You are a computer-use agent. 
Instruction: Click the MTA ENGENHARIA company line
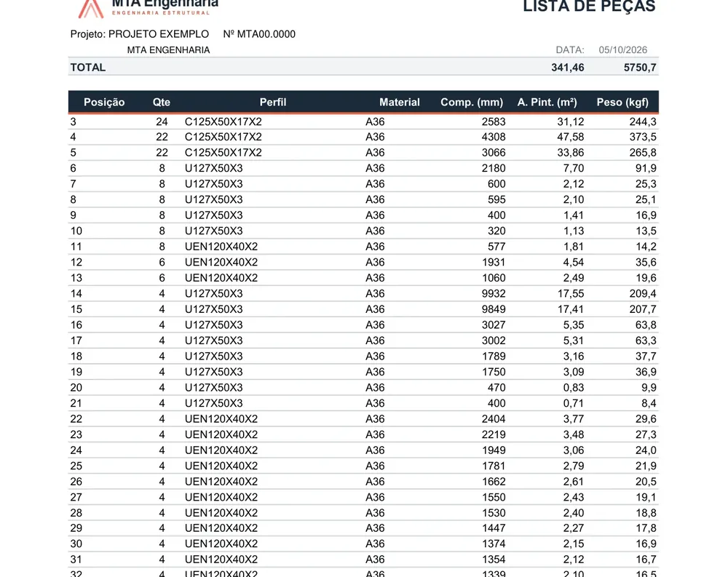click(x=168, y=50)
